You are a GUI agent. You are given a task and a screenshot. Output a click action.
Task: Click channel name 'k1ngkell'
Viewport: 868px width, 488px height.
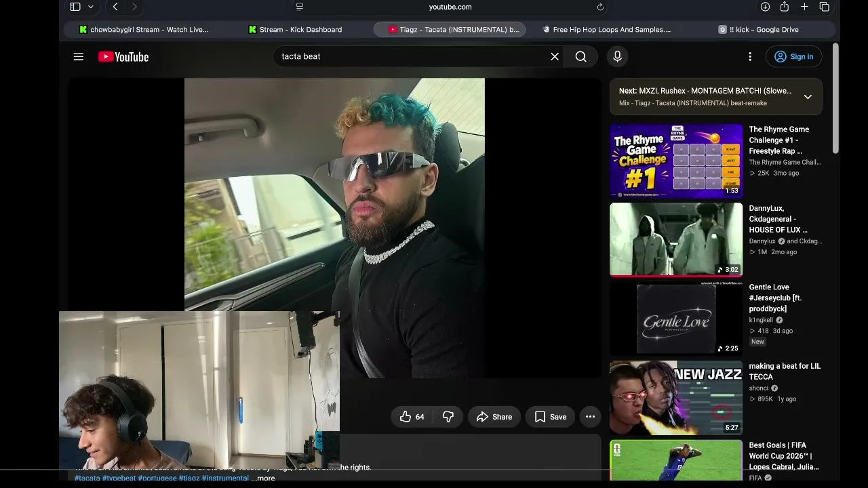[762, 320]
